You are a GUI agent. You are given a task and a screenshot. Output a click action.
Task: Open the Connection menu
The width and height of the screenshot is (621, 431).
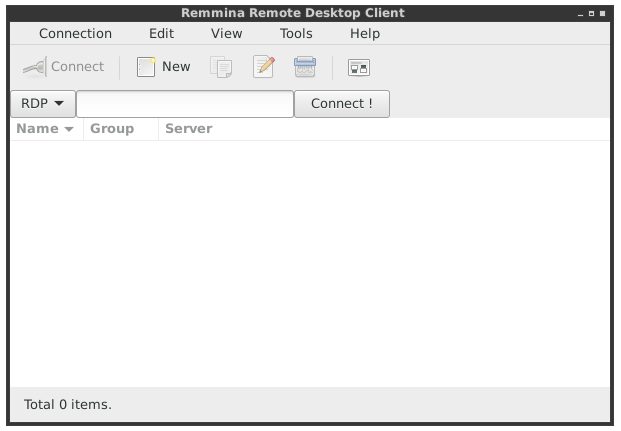75,34
